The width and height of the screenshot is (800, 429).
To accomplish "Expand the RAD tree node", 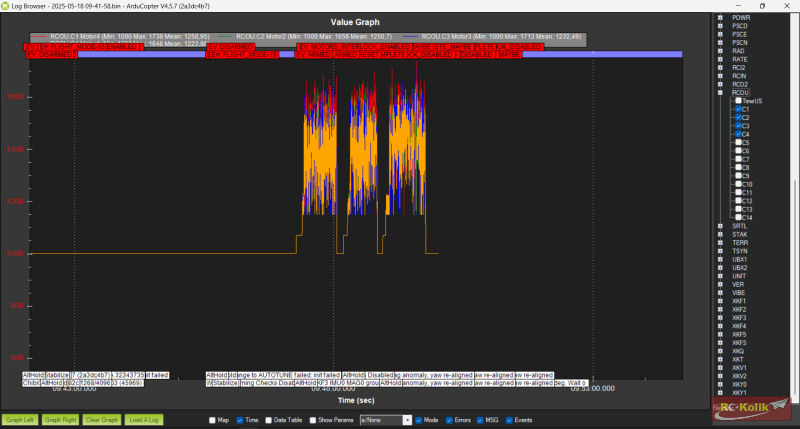I will 720,51.
